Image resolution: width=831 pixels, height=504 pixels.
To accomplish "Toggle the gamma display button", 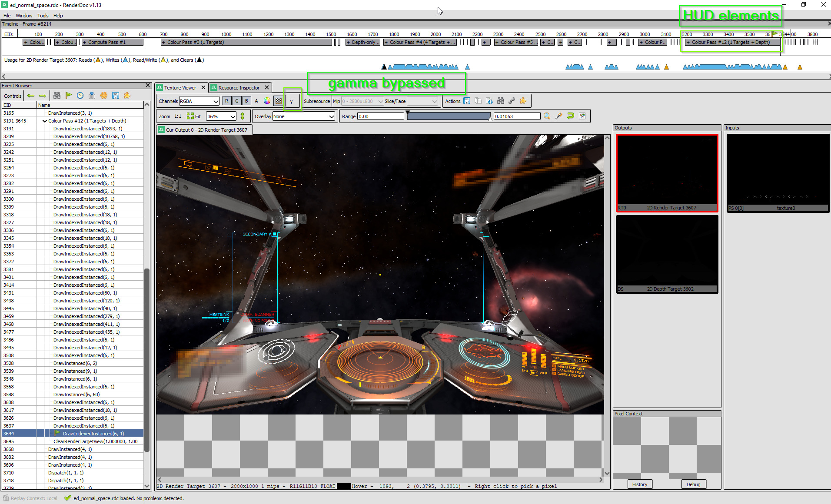I will (x=292, y=101).
